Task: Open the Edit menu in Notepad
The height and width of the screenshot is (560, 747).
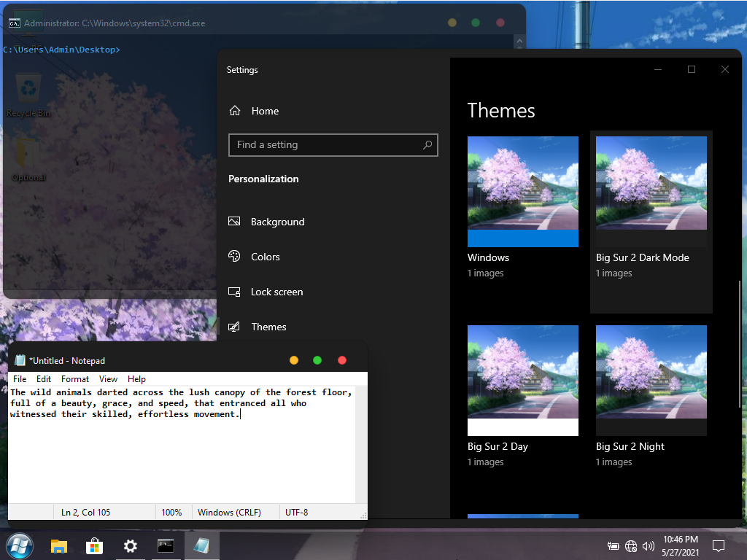Action: click(x=44, y=379)
